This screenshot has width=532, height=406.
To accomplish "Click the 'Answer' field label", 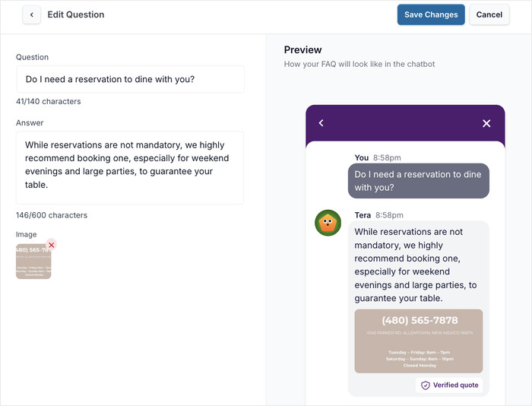I will [30, 123].
